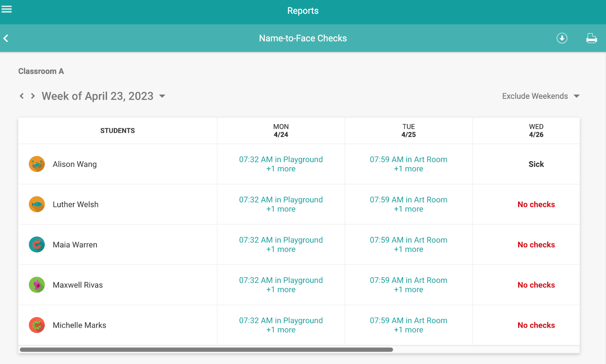Screen dimensions: 606x364
Task: Click Alison Wang's crab avatar
Action: [37, 164]
